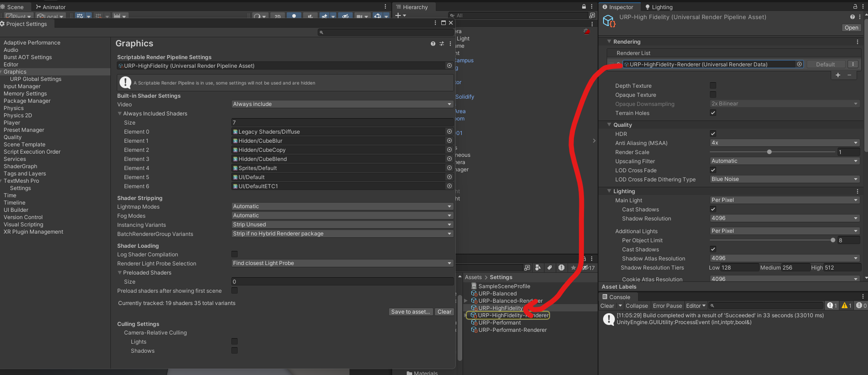Viewport: 868px width, 375px height.
Task: Open Lightmap Modes dropdown
Action: [342, 206]
